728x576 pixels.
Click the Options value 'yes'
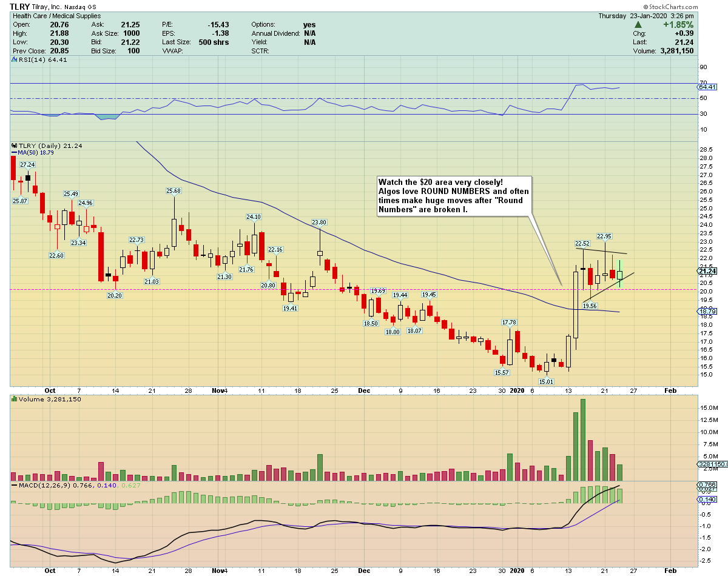click(x=310, y=25)
